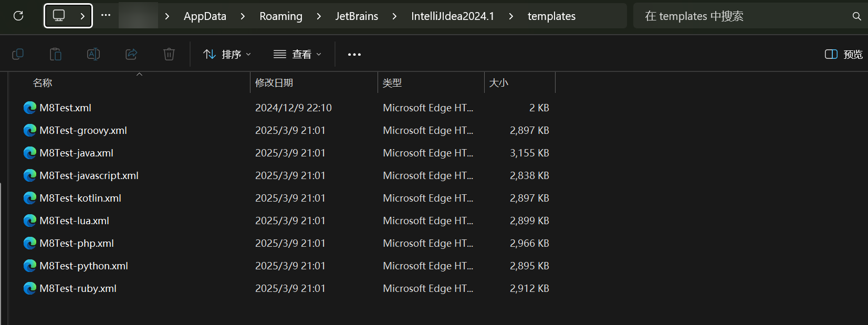Screen dimensions: 868x325
Task: Click Edge icon of M8Test-lua.xml
Action: point(30,221)
